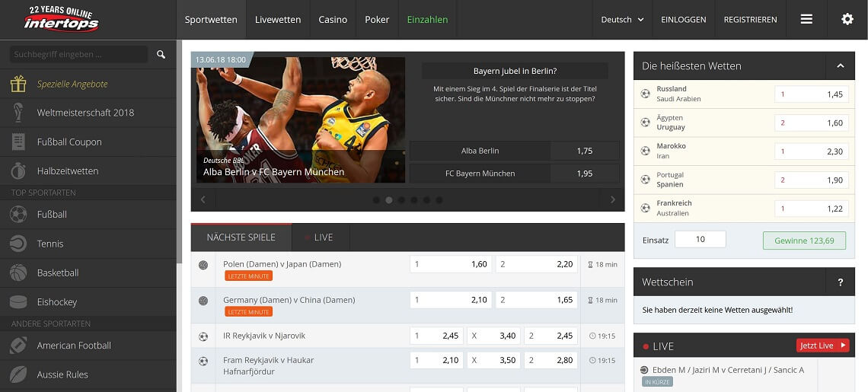Screen dimensions: 868x392
Task: Click the Aussie Rules ball icon
Action: point(18,374)
